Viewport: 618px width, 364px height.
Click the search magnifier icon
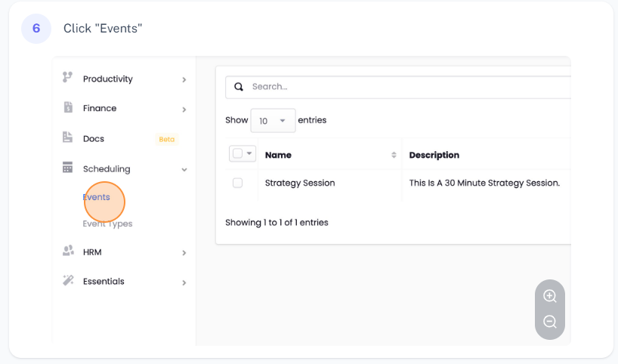(x=239, y=87)
